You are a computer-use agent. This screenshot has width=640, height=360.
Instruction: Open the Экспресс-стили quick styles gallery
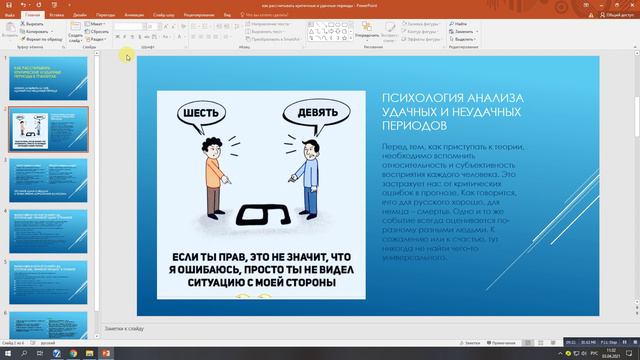click(390, 32)
